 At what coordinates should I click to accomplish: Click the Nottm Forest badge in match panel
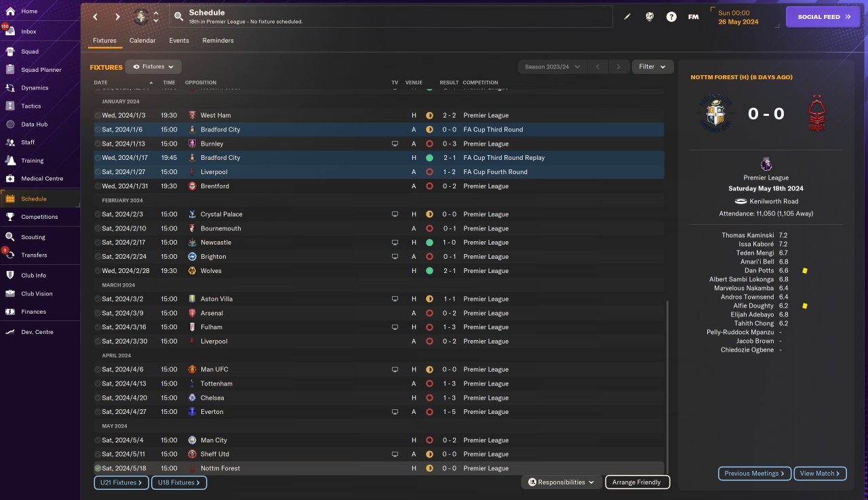pos(816,113)
